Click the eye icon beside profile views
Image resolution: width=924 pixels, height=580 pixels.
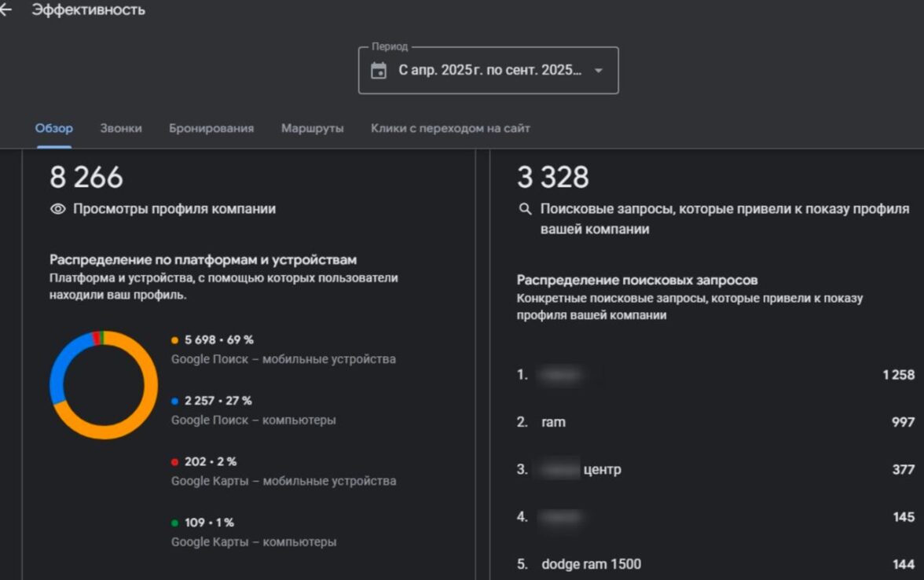(57, 209)
